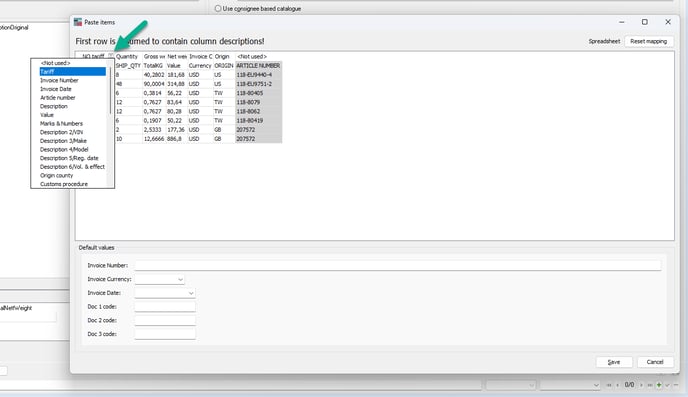Click the ORIGIN cell in first row
688x397 pixels.
click(x=224, y=65)
